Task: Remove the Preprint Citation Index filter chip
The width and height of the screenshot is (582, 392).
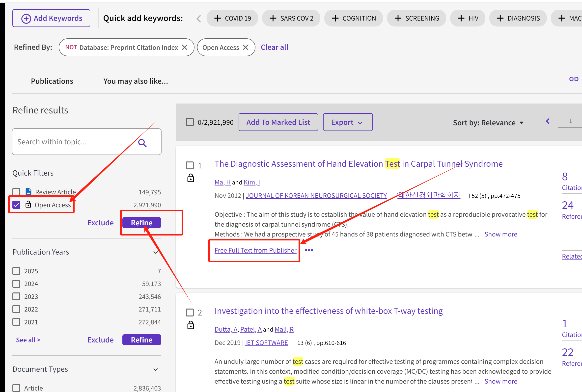Action: click(x=185, y=47)
